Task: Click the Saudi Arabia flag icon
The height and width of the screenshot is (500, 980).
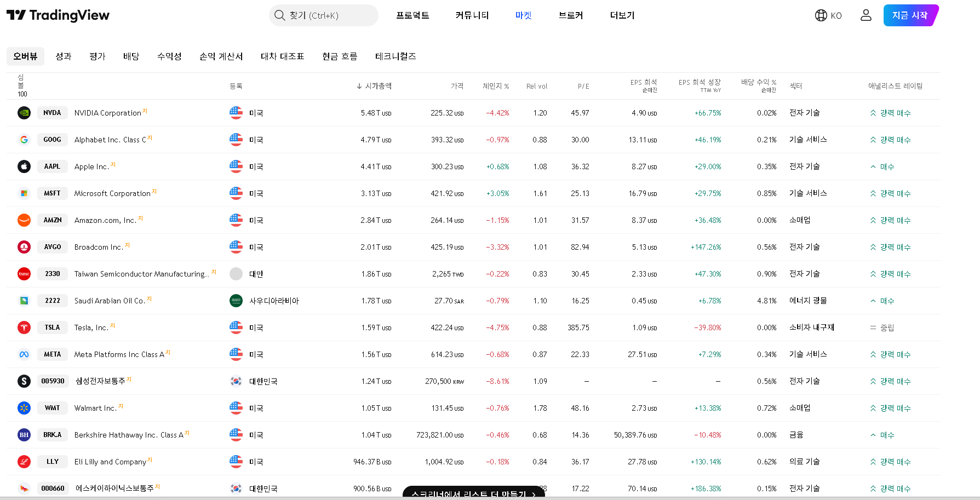Action: click(236, 301)
